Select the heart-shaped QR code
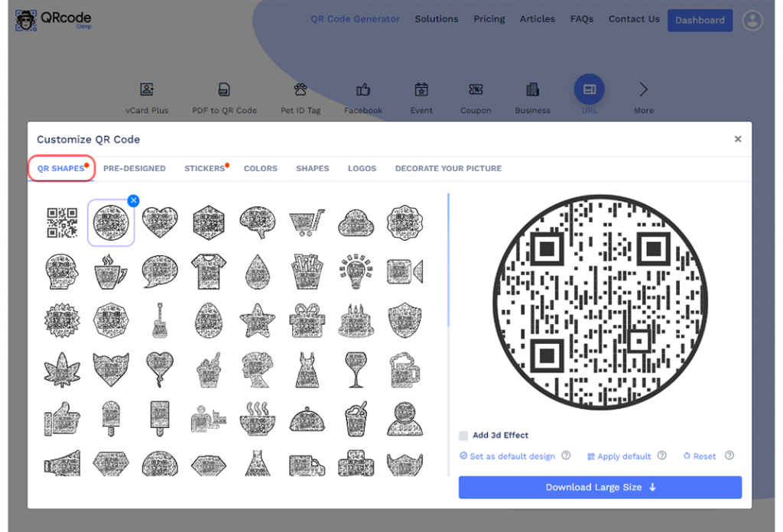Viewport: 783px width, 532px height. coord(160,223)
